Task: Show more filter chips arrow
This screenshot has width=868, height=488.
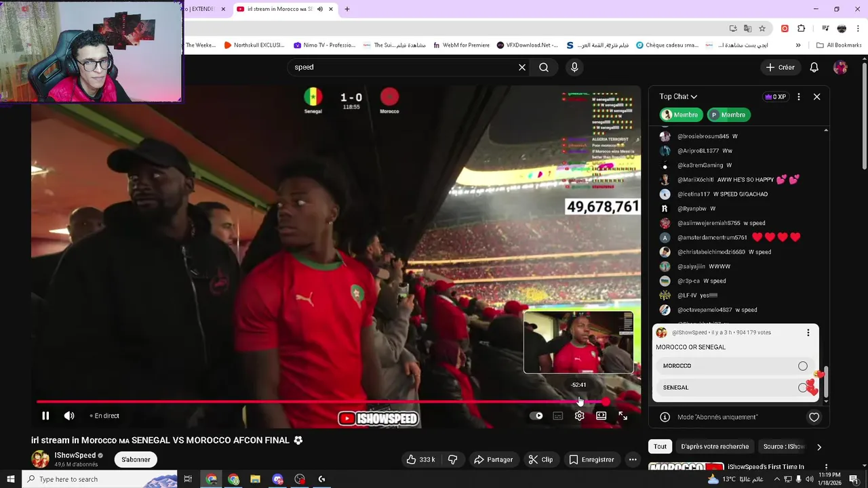Action: tap(818, 447)
